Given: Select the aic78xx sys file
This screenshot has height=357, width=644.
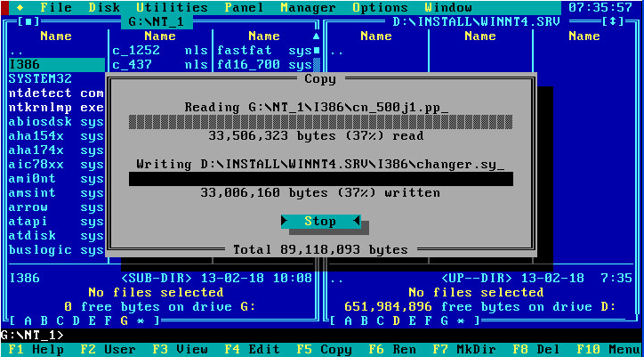Looking at the screenshot, I should coord(56,165).
